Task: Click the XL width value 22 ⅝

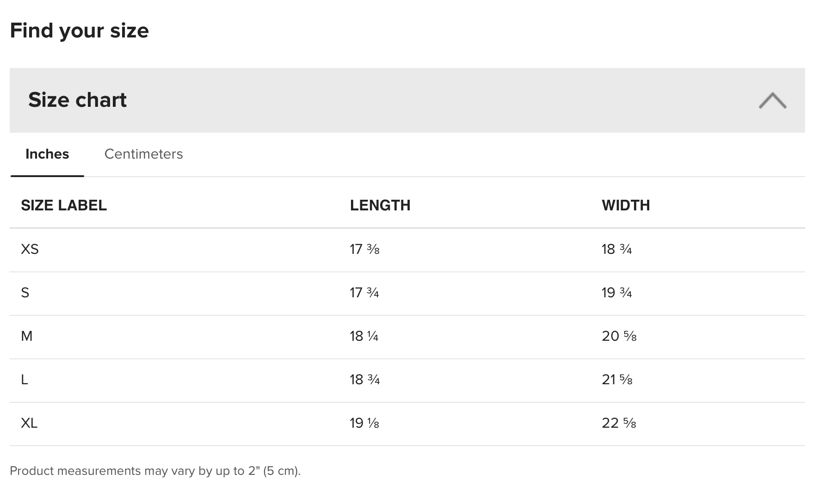Action: pos(619,423)
